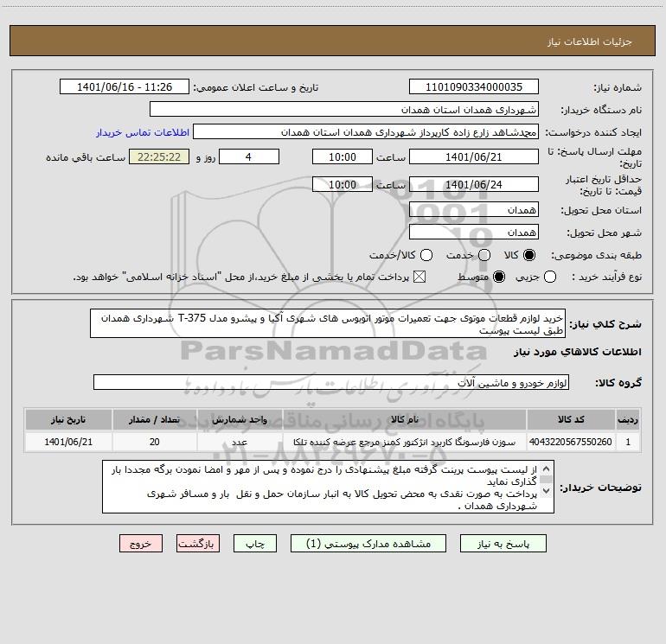
Task: Click the شماره نیاز number field
Action: (474, 87)
